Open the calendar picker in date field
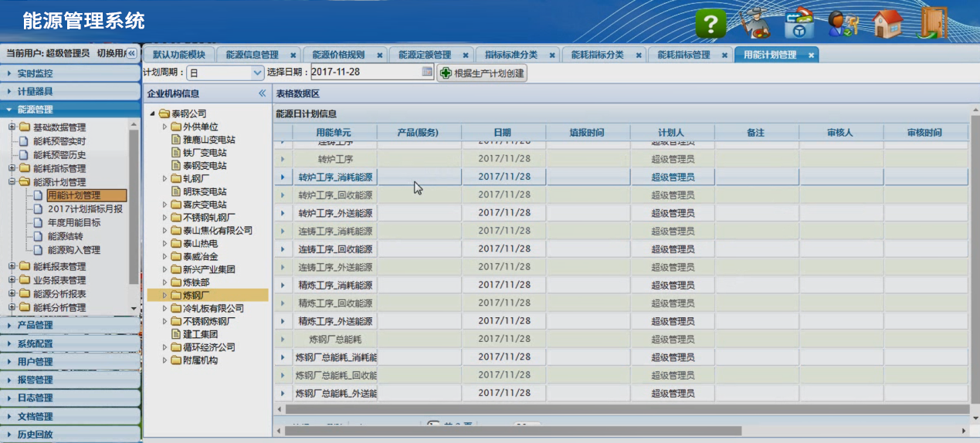The height and width of the screenshot is (443, 980). [x=427, y=73]
